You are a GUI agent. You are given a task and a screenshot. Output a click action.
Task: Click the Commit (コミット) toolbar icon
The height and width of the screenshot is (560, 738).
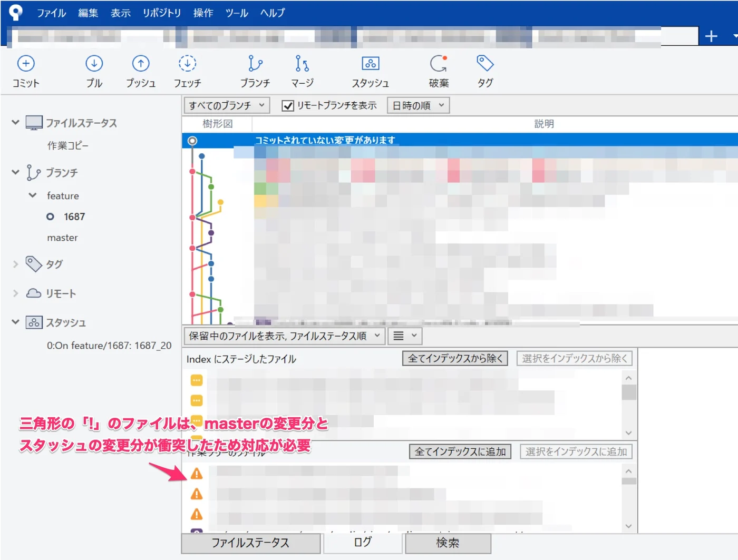[x=26, y=64]
